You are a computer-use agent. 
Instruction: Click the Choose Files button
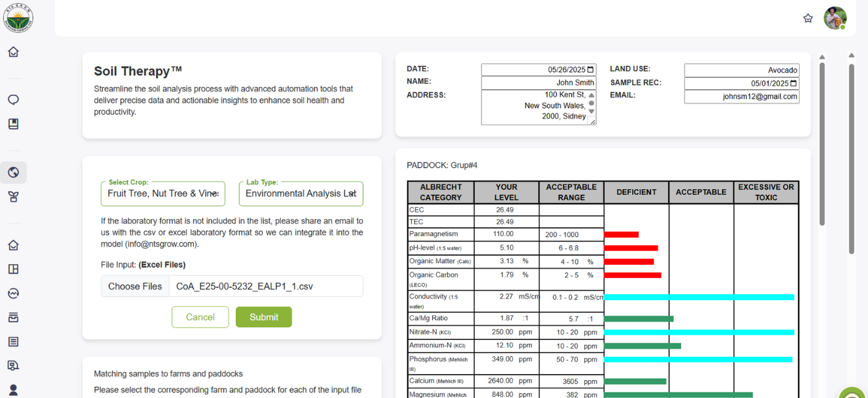coord(135,286)
